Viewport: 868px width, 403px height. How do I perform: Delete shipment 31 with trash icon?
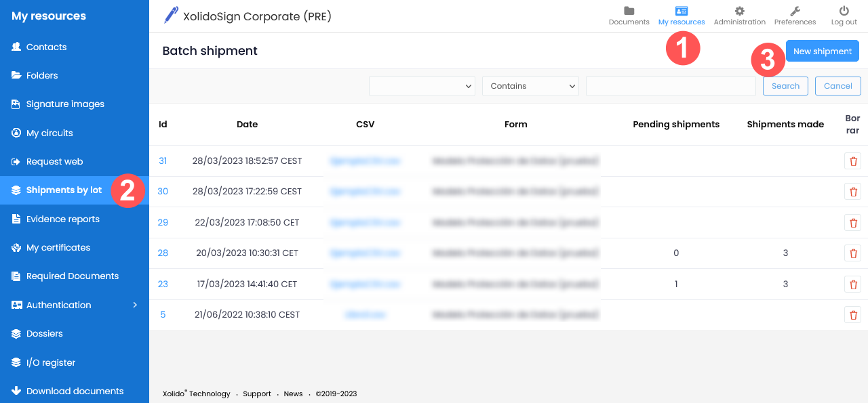[x=853, y=161]
